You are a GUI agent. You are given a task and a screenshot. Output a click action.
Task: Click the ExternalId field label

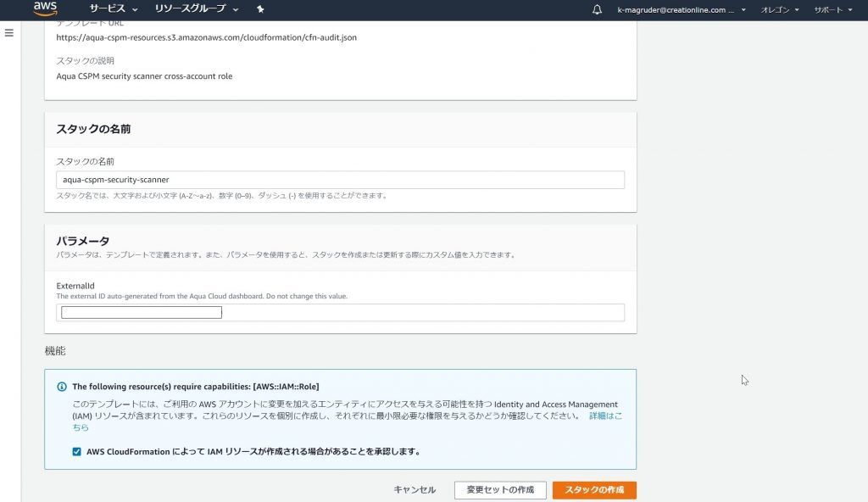(75, 286)
